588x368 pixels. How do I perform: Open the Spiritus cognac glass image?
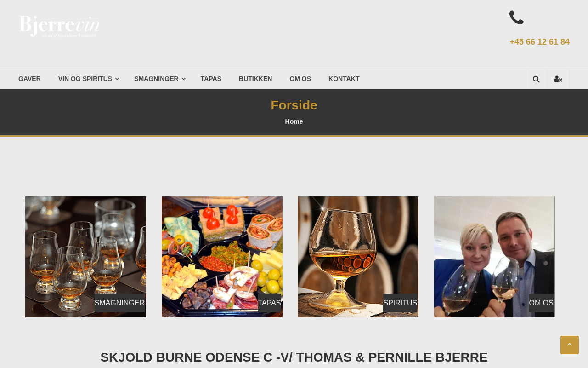click(358, 257)
